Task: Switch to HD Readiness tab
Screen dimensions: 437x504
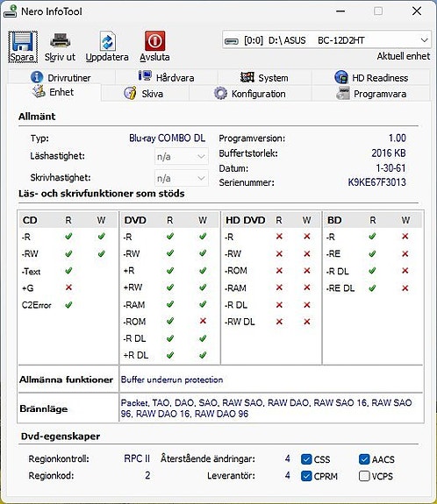Action: pyautogui.click(x=371, y=77)
